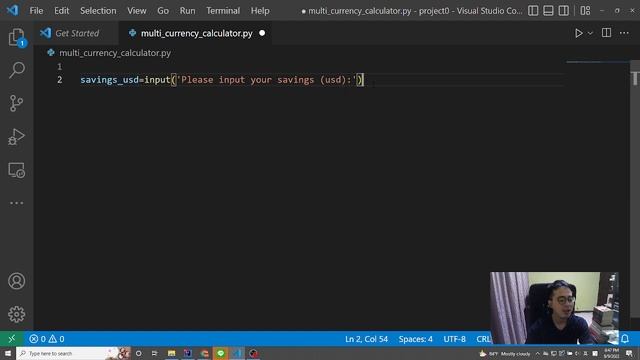Open Cortana circle icon on taskbar
This screenshot has height=360, width=640.
138,353
